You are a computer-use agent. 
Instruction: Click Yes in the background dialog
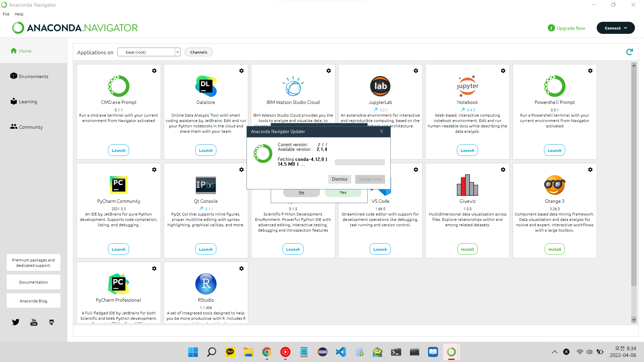pos(343,193)
